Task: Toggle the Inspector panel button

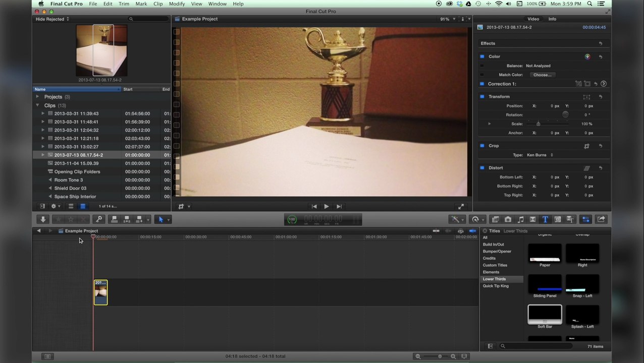Action: pyautogui.click(x=585, y=219)
